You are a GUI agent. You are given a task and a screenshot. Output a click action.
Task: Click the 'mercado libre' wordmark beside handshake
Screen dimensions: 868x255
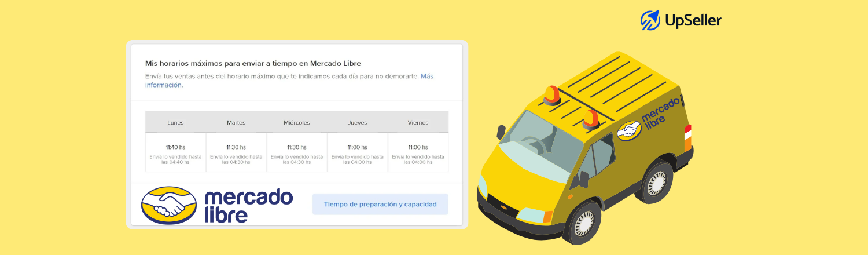coord(249,206)
